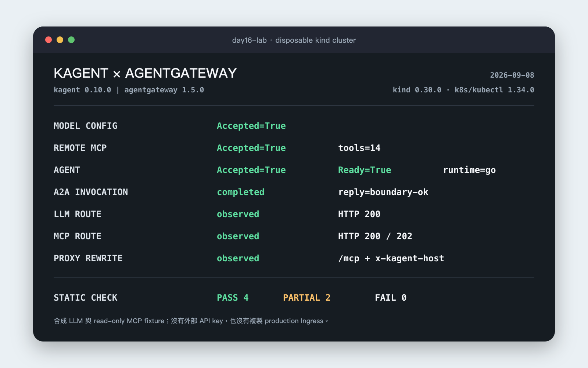Click the yellow minimize window dot
Image resolution: width=588 pixels, height=368 pixels.
tap(60, 40)
